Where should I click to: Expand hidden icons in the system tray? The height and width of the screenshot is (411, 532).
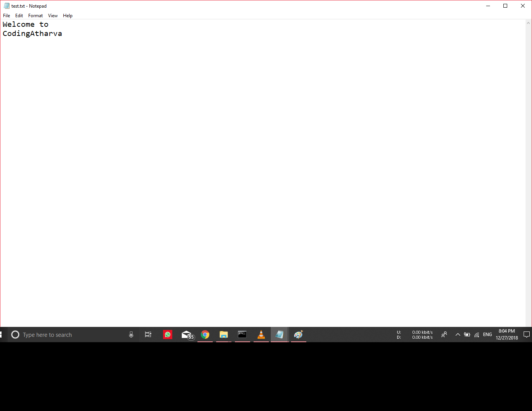click(458, 334)
